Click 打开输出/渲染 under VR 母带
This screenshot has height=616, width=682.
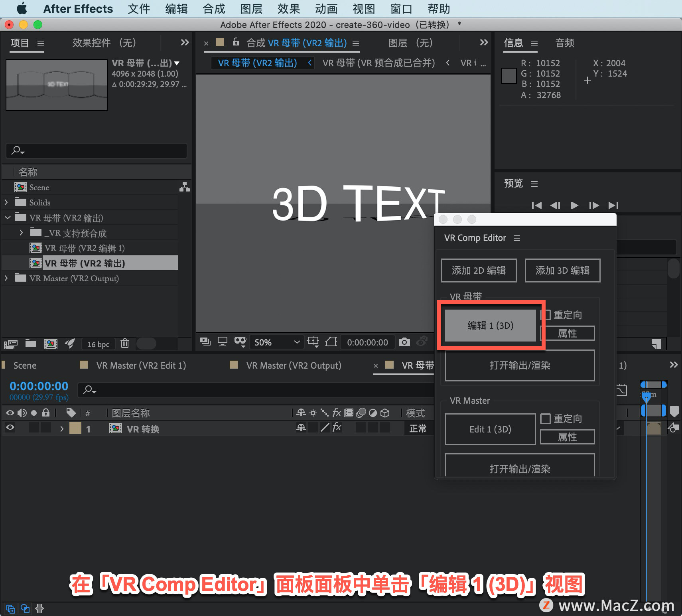pos(520,365)
